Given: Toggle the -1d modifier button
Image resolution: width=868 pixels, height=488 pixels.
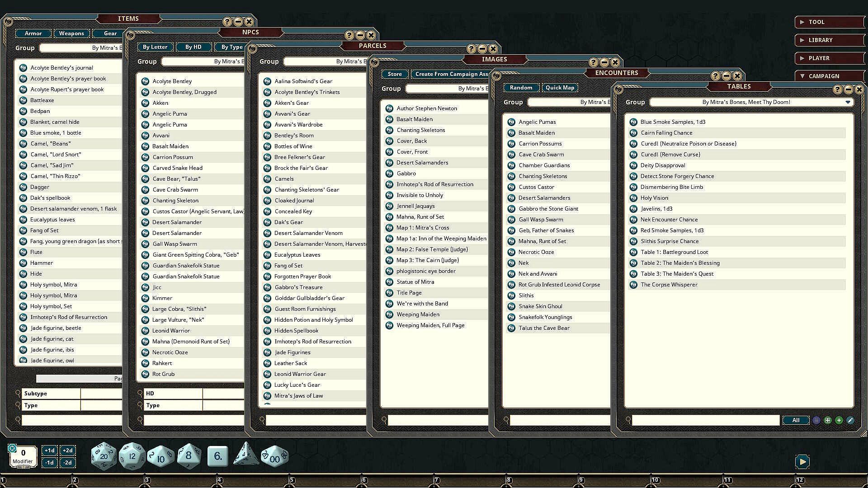Looking at the screenshot, I should [x=49, y=462].
